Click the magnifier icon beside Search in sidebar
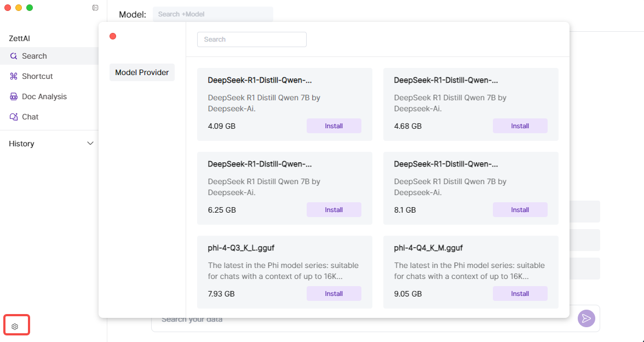This screenshot has height=342, width=644. coord(14,56)
